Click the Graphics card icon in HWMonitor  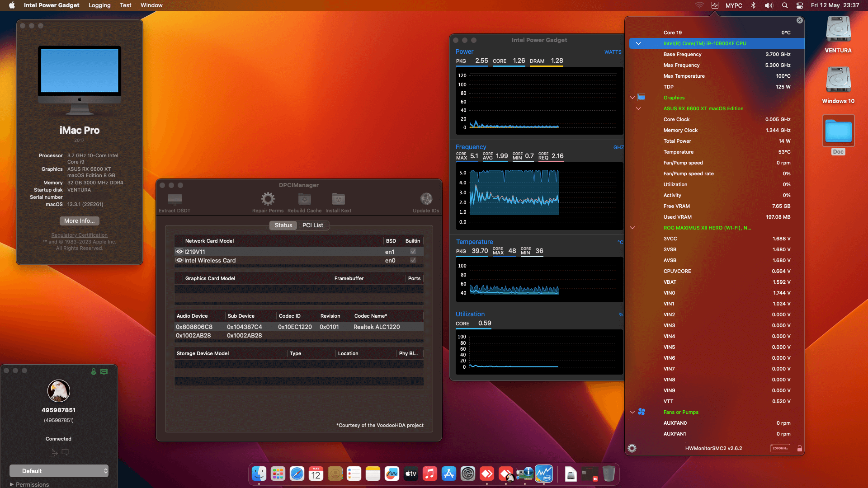pyautogui.click(x=642, y=97)
